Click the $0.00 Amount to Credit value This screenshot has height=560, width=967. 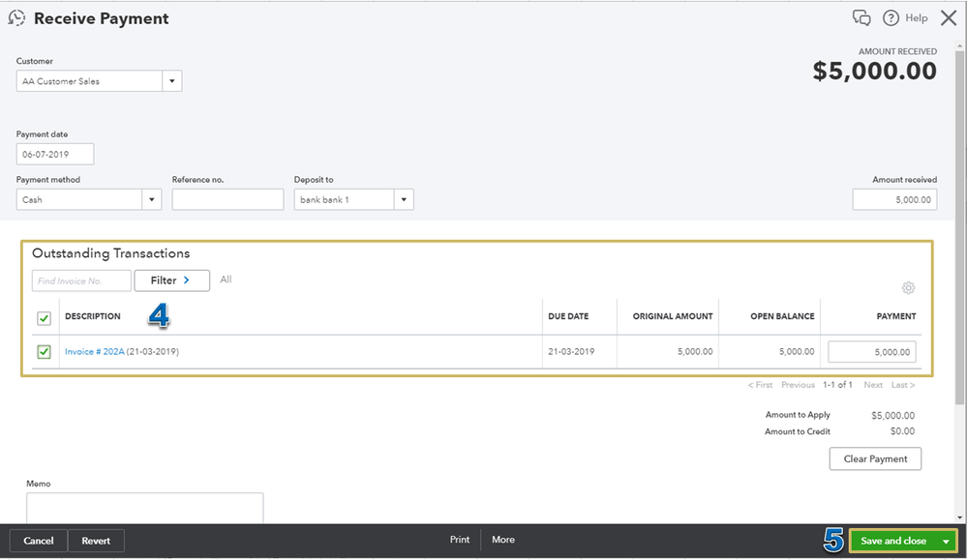(x=902, y=431)
